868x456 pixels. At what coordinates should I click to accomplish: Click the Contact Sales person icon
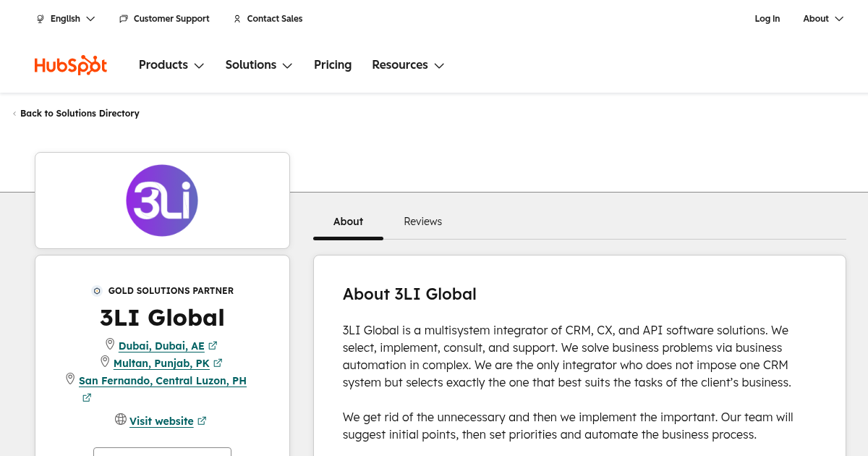tap(237, 19)
